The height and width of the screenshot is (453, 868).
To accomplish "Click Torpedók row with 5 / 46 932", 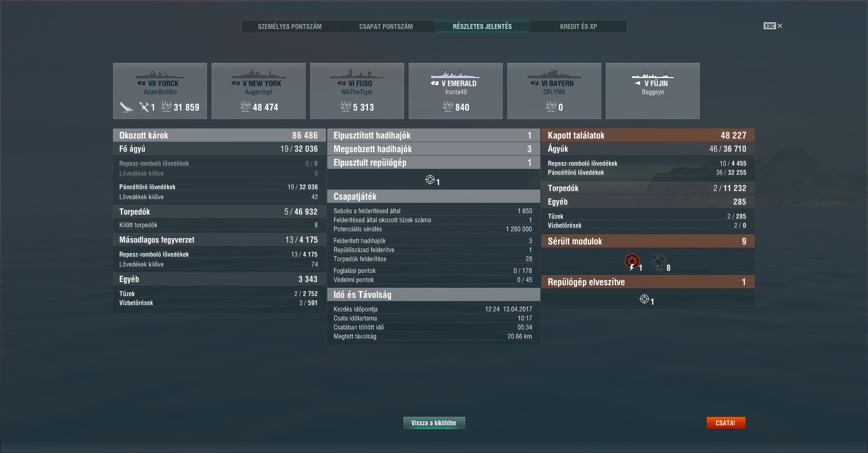I will (219, 212).
